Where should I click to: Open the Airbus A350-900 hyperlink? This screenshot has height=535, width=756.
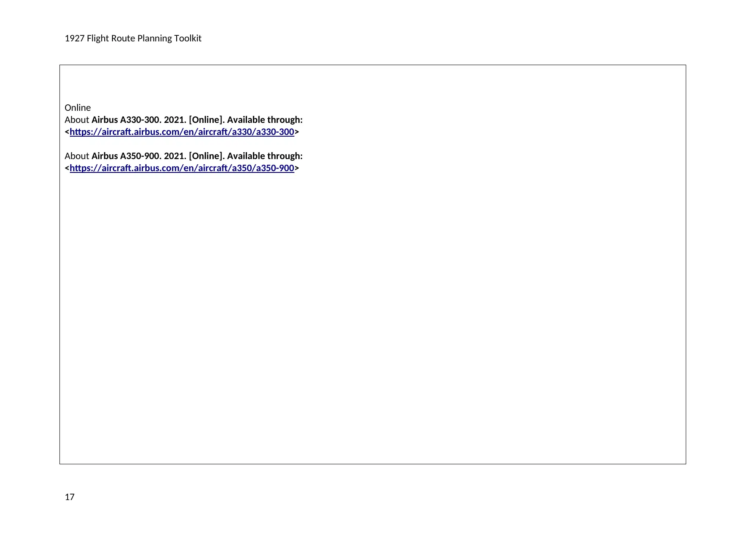click(x=182, y=168)
